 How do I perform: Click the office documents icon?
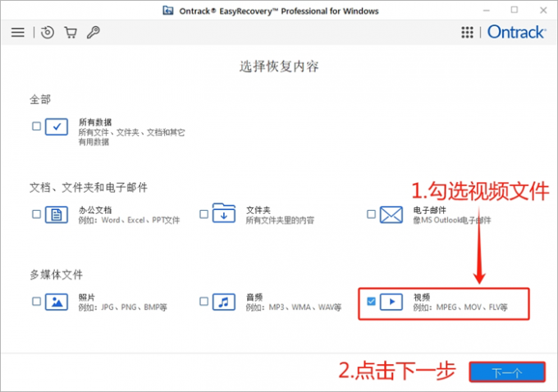point(57,215)
